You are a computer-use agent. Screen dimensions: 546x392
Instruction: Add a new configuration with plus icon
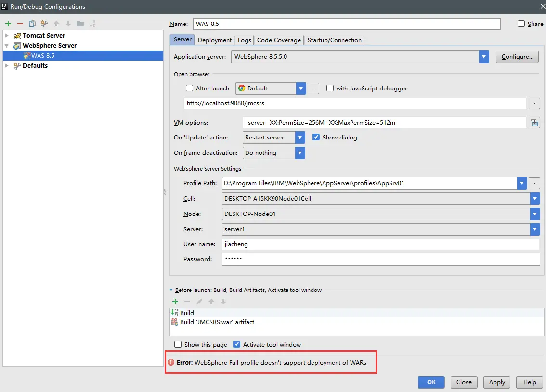point(8,24)
